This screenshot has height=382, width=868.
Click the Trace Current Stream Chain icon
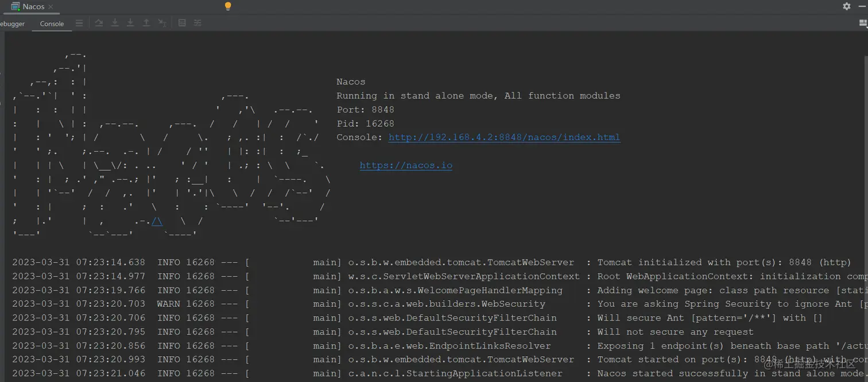pyautogui.click(x=197, y=23)
